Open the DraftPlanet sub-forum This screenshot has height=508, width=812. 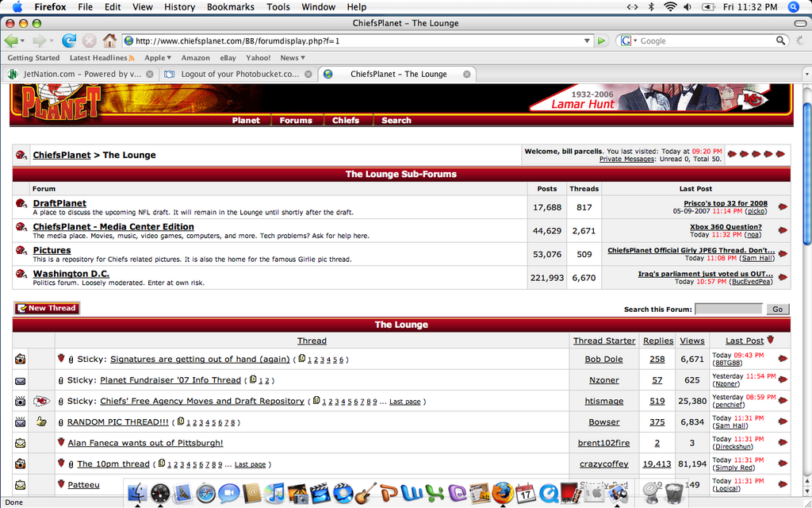click(x=59, y=203)
